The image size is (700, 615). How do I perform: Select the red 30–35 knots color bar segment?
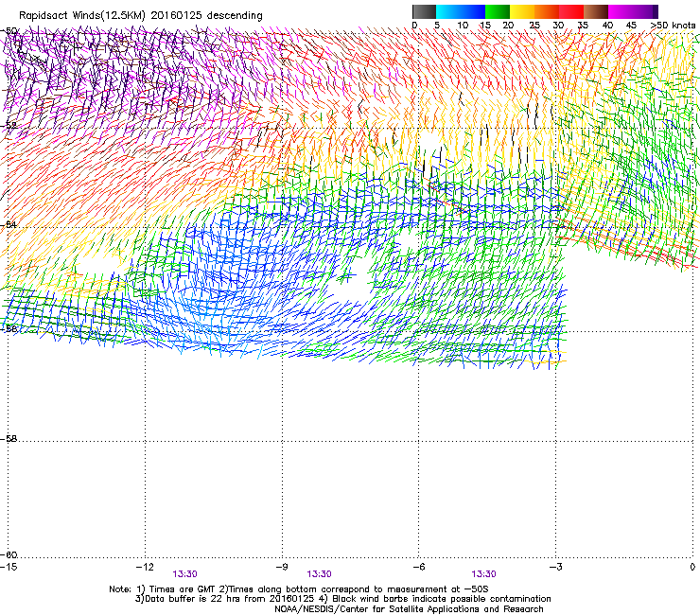click(571, 11)
